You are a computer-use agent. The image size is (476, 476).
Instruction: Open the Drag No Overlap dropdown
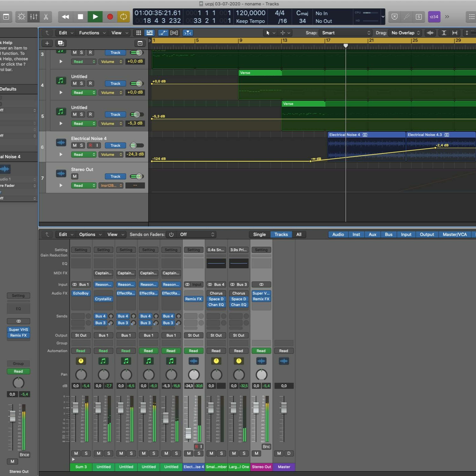pos(405,33)
